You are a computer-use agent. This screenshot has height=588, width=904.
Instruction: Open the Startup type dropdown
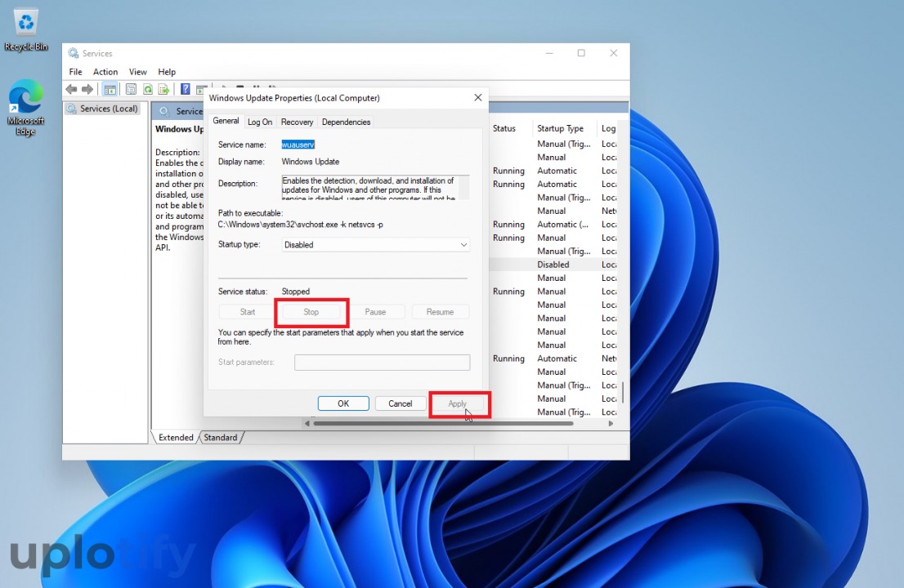tap(376, 245)
